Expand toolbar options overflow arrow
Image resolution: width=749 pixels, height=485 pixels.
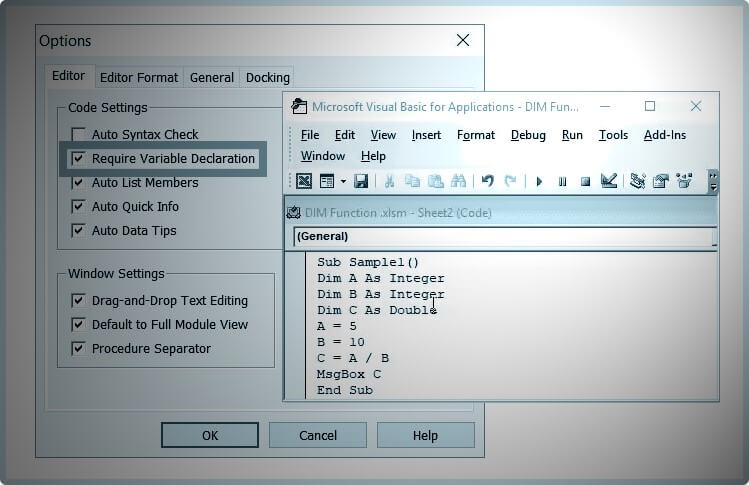[713, 182]
